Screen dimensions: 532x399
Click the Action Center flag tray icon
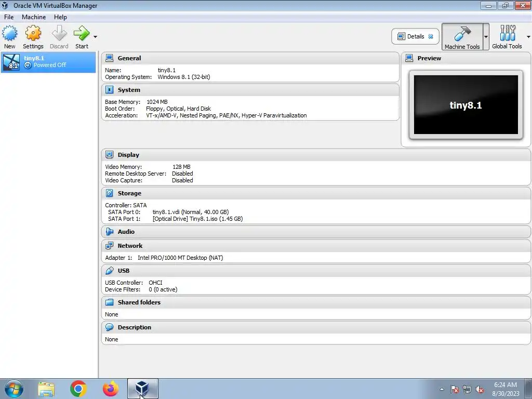pos(455,389)
